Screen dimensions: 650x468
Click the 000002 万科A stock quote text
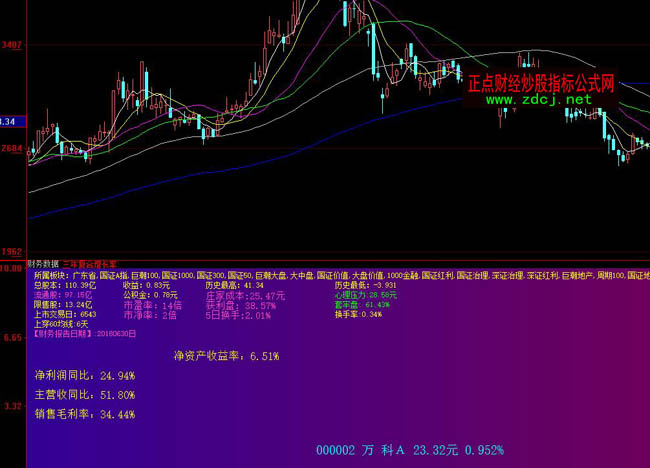tap(409, 451)
